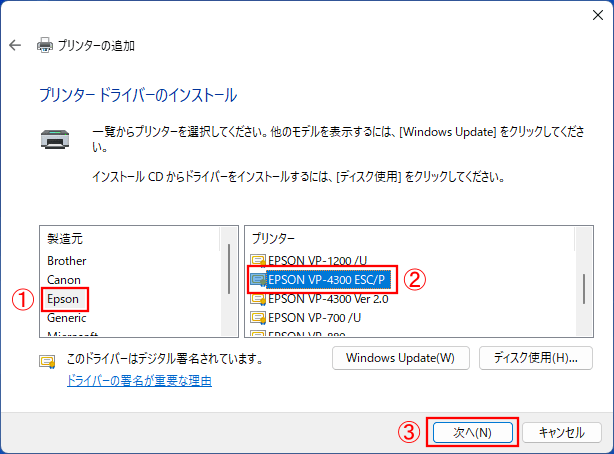Select Epson in the manufacturer list
Screen dimensions: 614x454
click(63, 299)
